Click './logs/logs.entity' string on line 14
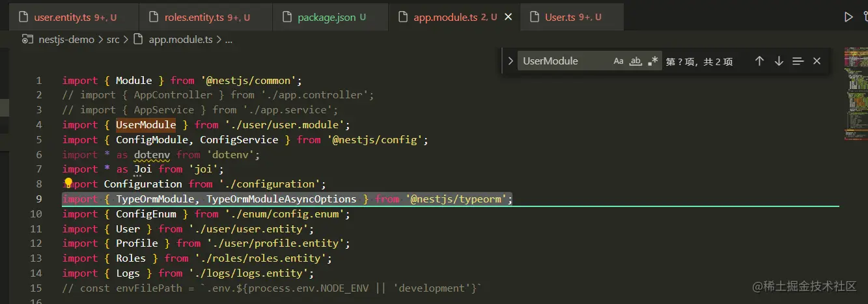868x304 pixels. click(251, 273)
